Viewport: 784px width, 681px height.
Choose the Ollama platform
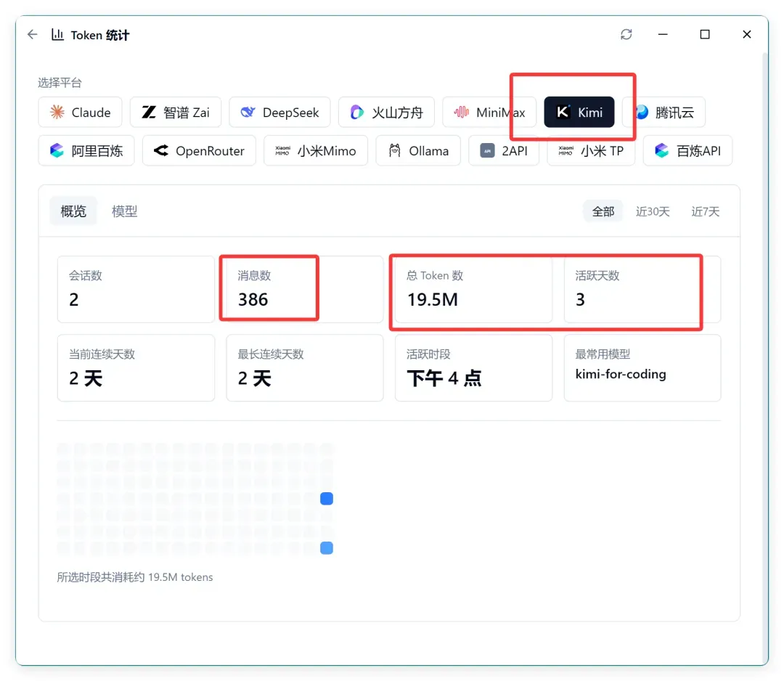click(x=418, y=150)
